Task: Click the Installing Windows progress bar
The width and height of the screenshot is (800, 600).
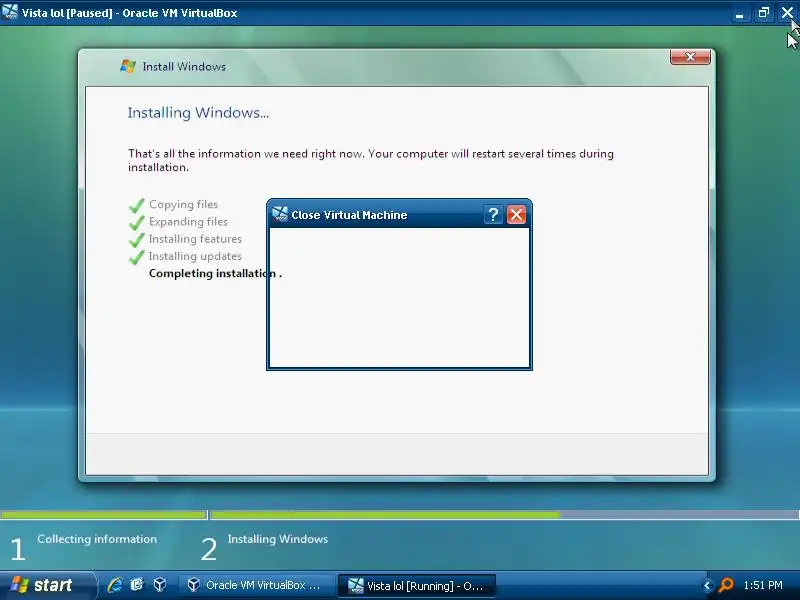Action: pos(505,515)
